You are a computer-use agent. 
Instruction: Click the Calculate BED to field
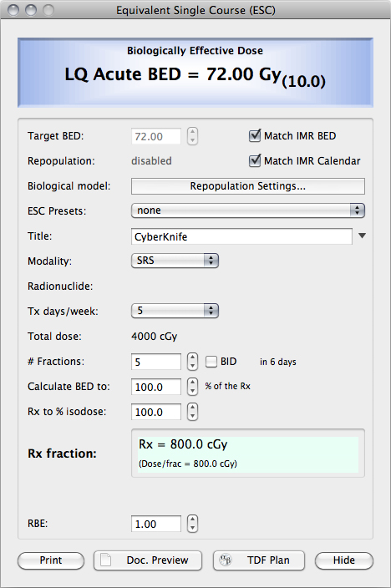click(x=156, y=387)
